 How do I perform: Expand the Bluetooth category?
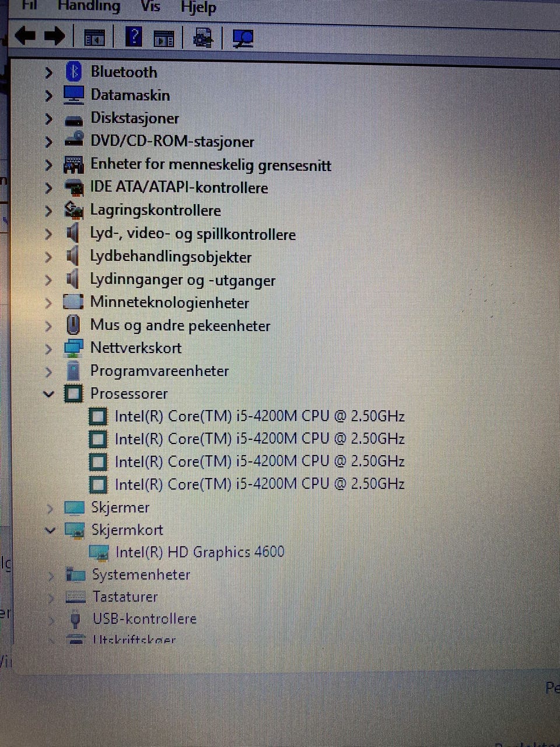pos(49,72)
